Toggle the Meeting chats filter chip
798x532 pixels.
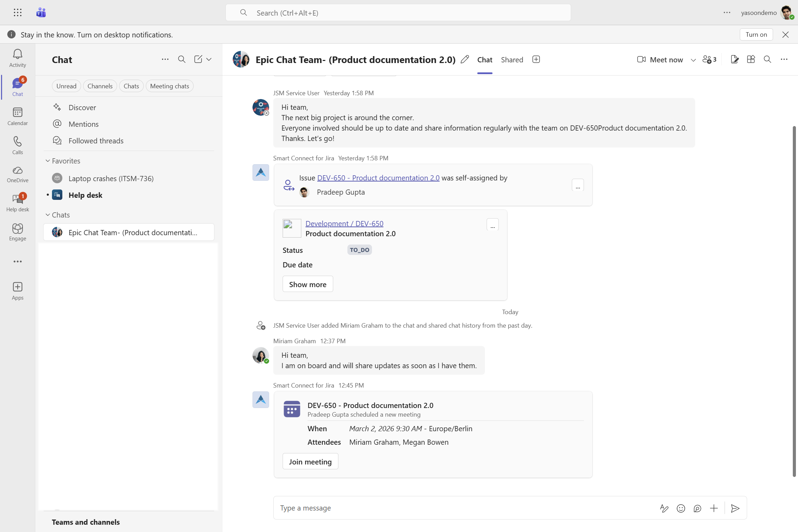[x=169, y=86]
